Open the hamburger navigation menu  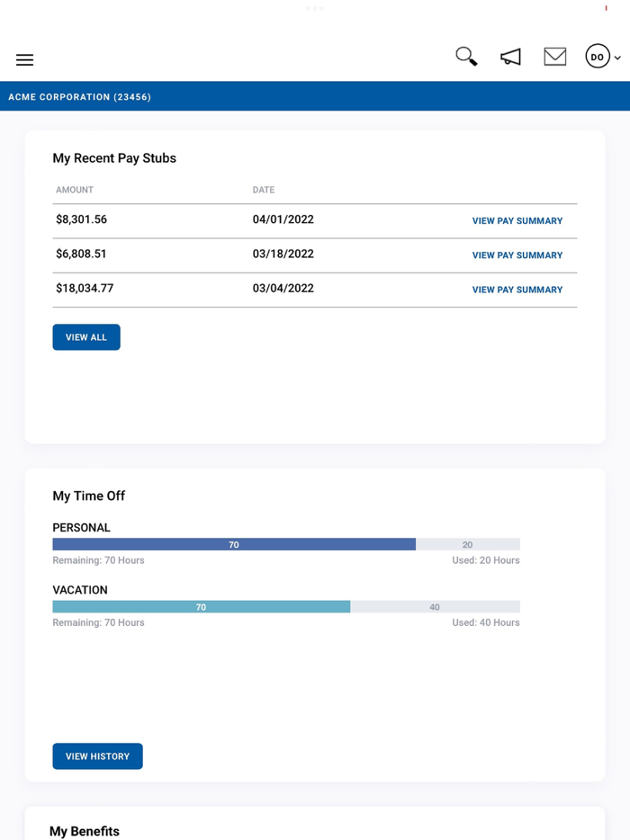coord(24,59)
